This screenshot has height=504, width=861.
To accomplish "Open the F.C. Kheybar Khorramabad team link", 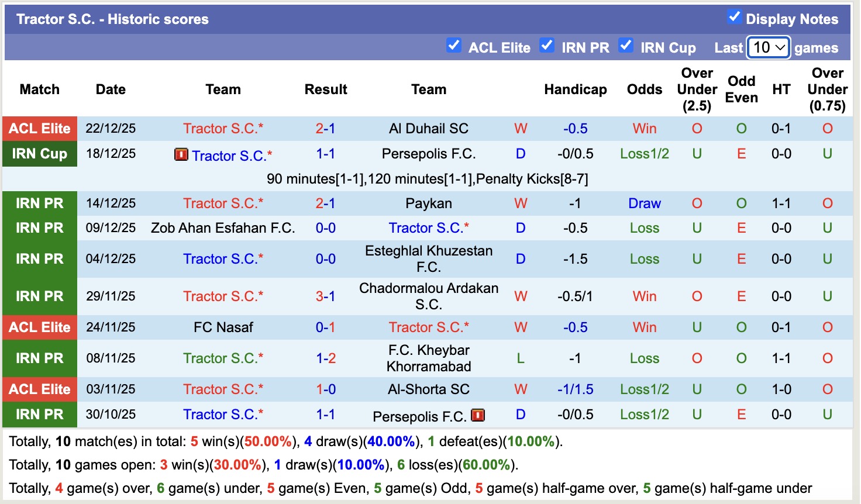I will (x=429, y=358).
